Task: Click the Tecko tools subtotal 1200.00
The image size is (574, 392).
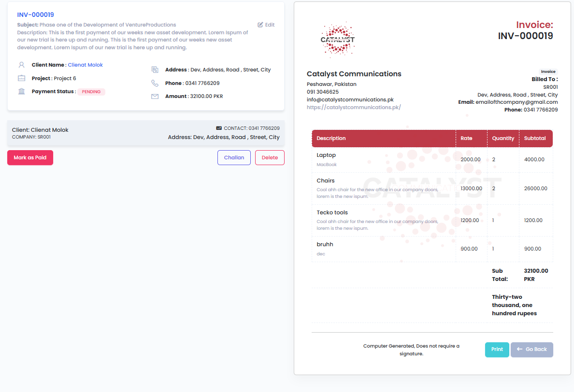Action: (x=533, y=220)
